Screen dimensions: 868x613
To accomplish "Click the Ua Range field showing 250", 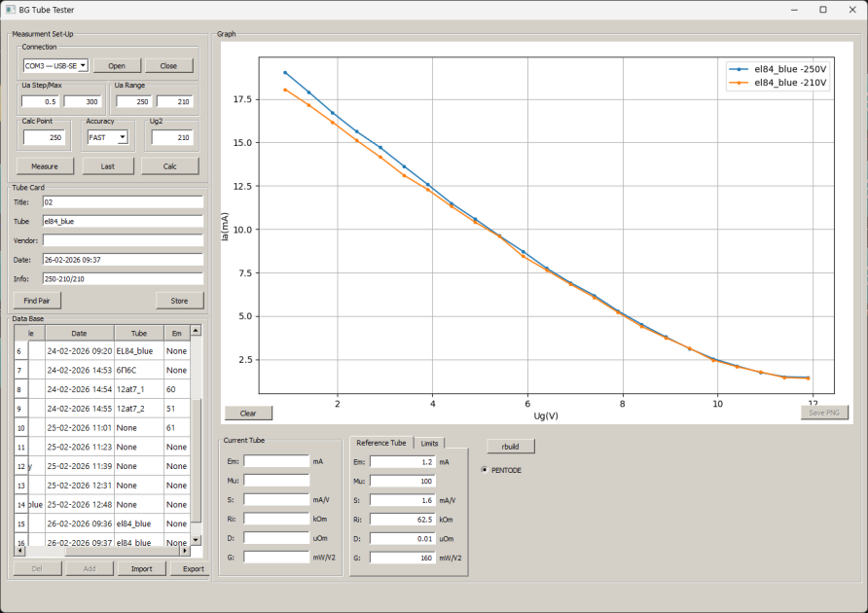I will click(133, 101).
